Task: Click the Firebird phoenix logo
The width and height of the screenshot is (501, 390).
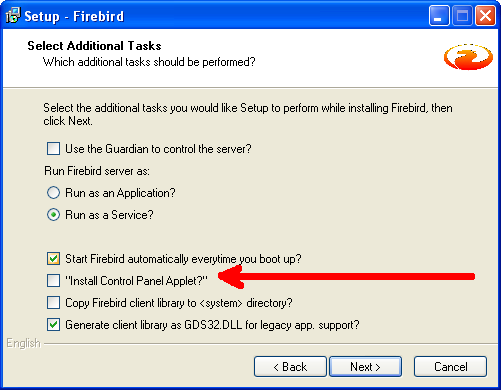Action: tap(468, 56)
